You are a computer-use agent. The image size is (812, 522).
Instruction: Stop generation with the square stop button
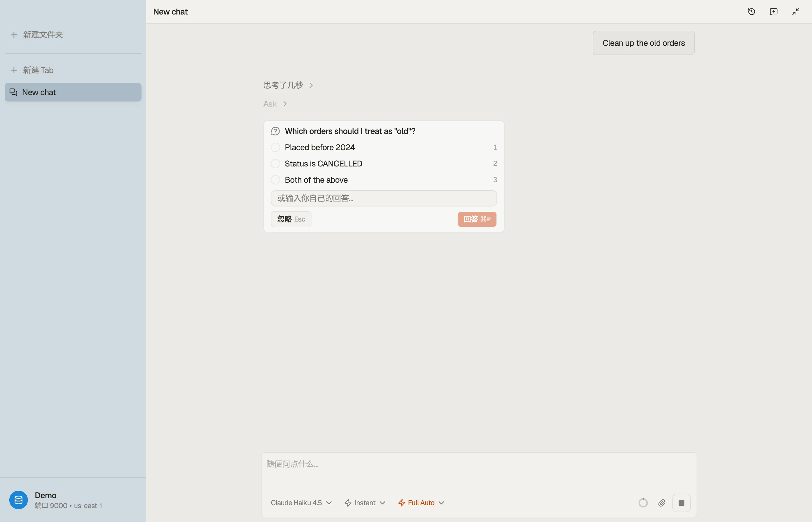pos(681,503)
